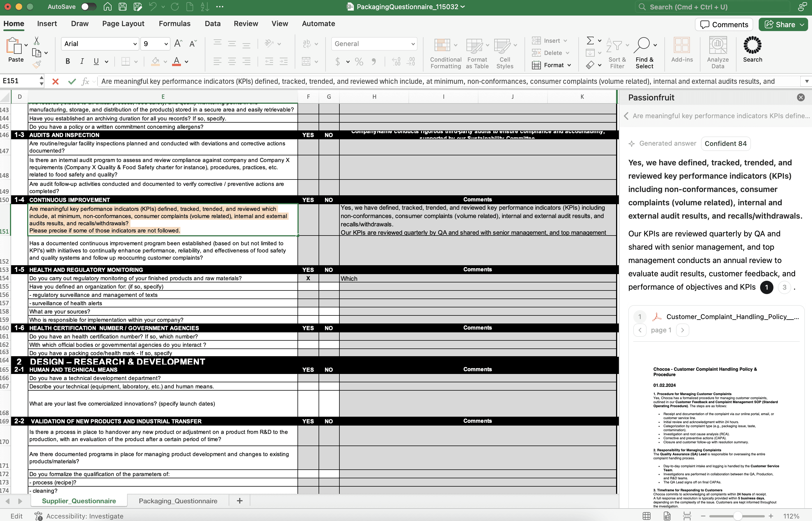Toggle underline formatting

(96, 61)
